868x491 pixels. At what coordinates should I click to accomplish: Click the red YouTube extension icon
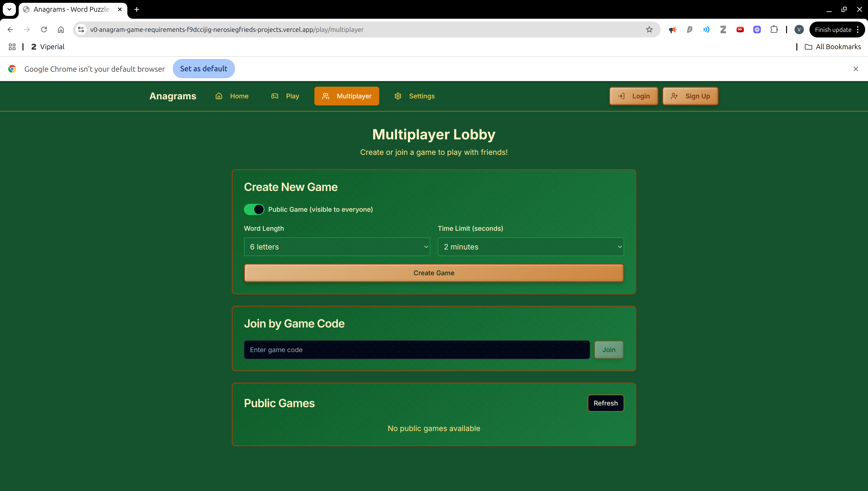(x=740, y=30)
